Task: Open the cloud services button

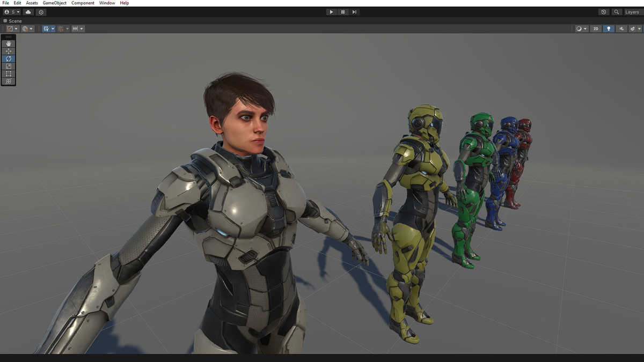Action: [x=28, y=12]
